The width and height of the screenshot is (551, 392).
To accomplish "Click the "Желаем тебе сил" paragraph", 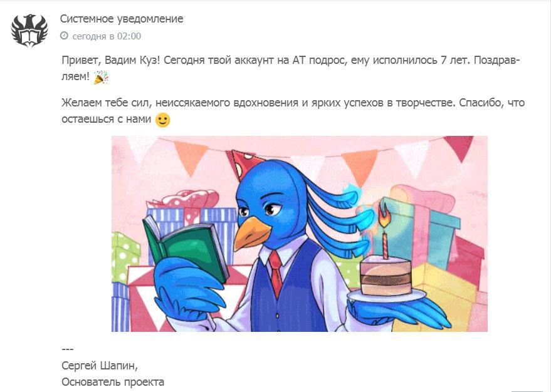I will tap(293, 111).
